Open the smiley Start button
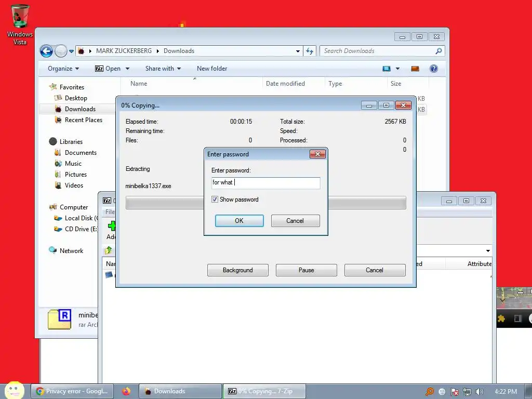532x399 pixels. 14,390
